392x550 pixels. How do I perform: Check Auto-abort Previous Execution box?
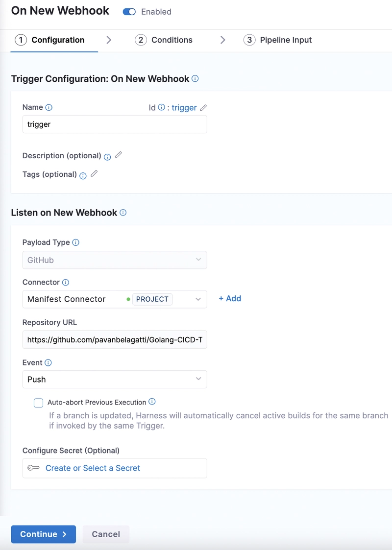(x=38, y=403)
